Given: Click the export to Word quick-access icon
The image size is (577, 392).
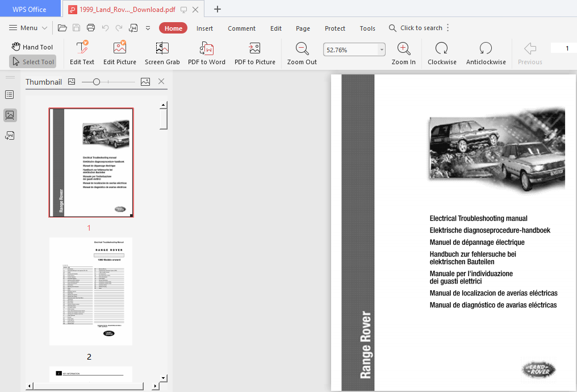Looking at the screenshot, I should 133,28.
